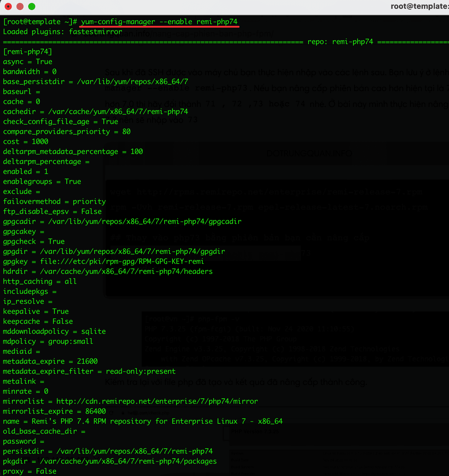Click the mdpolicy = group:small line
This screenshot has width=449, height=476.
48,341
